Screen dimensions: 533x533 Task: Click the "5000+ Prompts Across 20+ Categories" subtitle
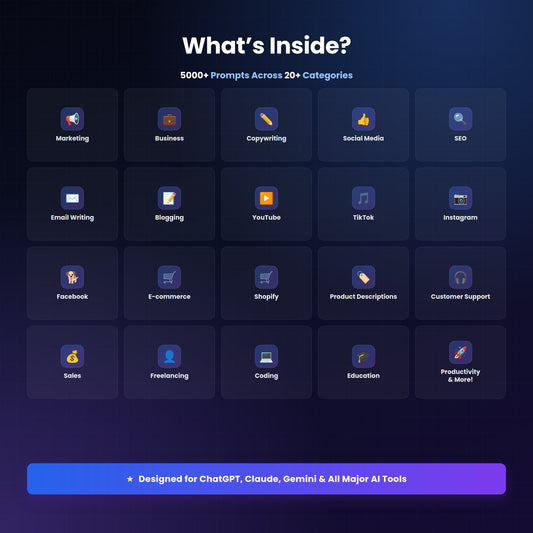point(266,75)
